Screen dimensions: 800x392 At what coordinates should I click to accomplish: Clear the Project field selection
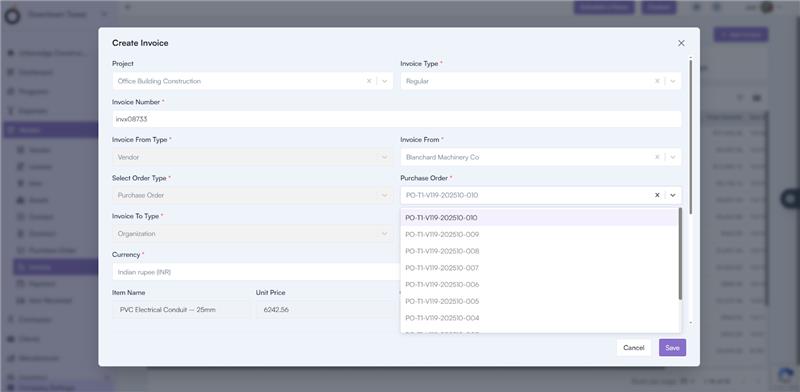pos(369,81)
